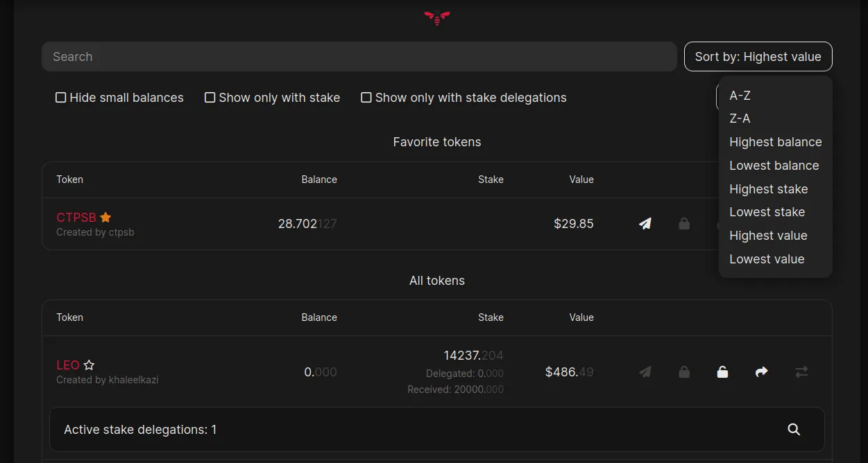
Task: Click the lock icon in CTPSB row
Action: (x=684, y=224)
